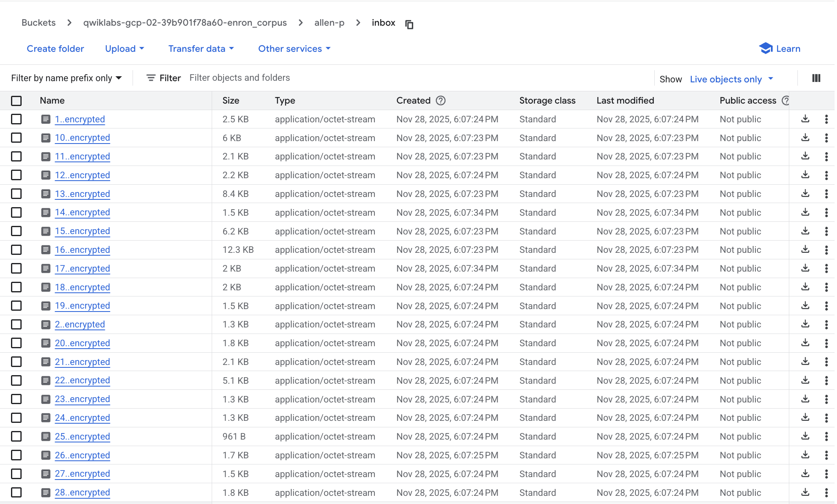Click the Create folder button
This screenshot has width=837, height=504.
point(55,49)
